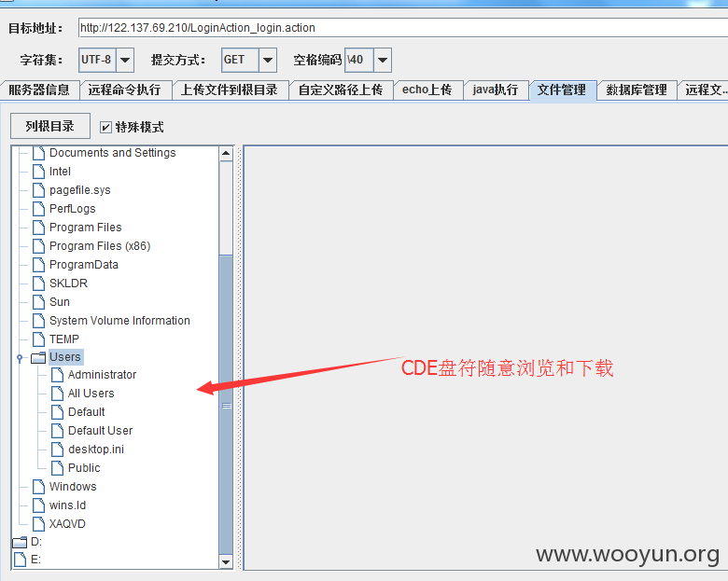Click the SKLDR file icon

[39, 284]
